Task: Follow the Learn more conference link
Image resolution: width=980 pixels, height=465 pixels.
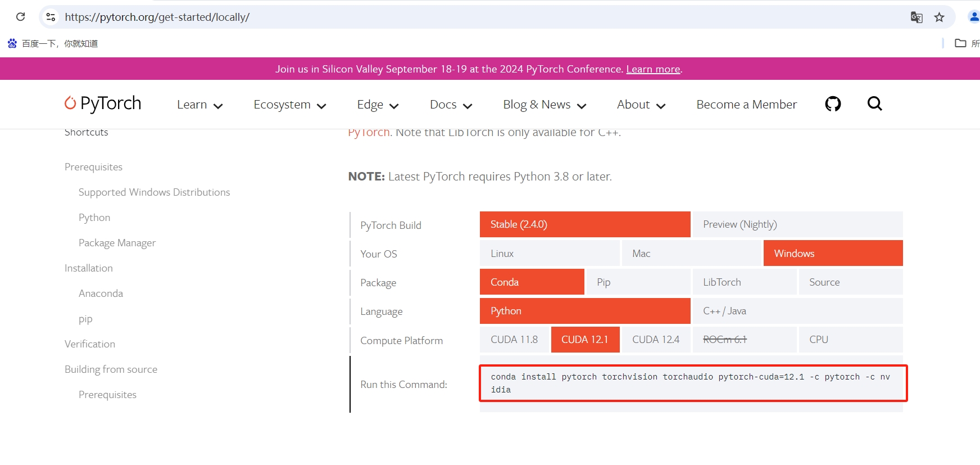Action: [653, 69]
